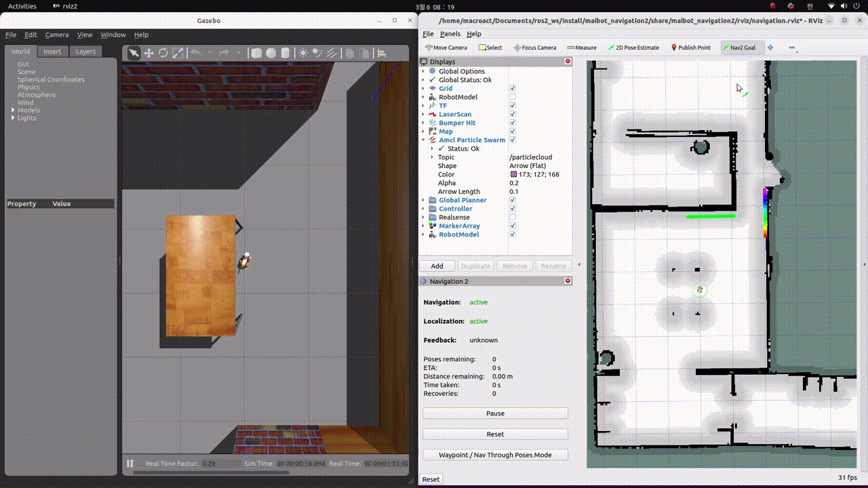Pause the Gazebo simulation playback

pos(130,464)
